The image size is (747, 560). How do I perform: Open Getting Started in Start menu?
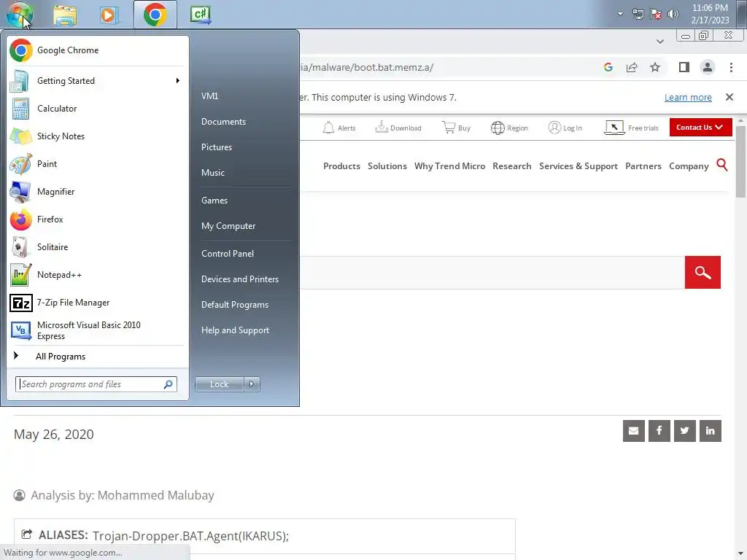point(96,81)
